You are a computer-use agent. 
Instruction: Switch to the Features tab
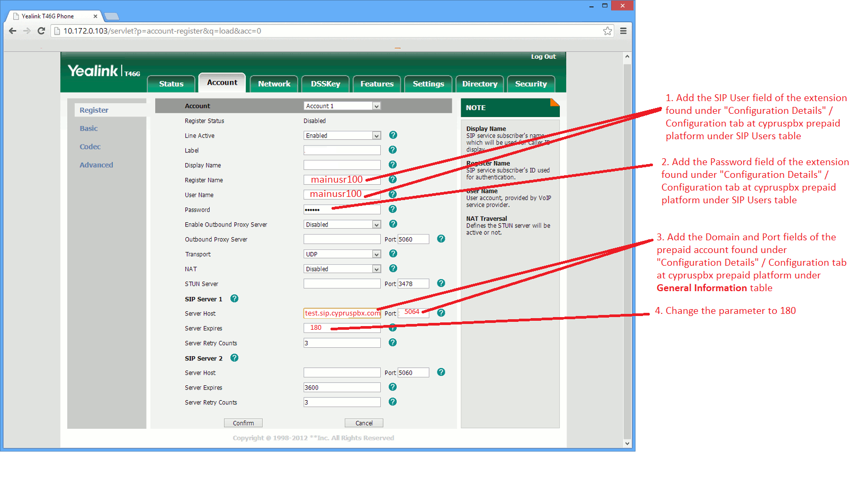tap(377, 84)
